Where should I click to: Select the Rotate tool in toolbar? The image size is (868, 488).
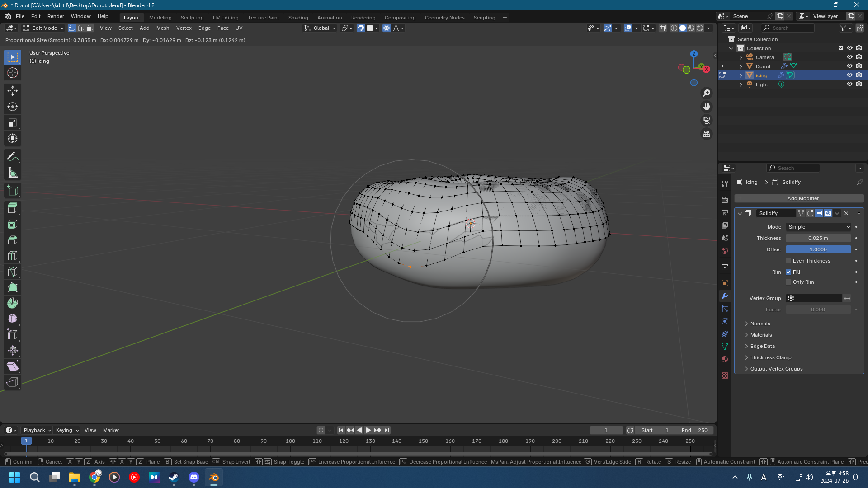[x=13, y=107]
